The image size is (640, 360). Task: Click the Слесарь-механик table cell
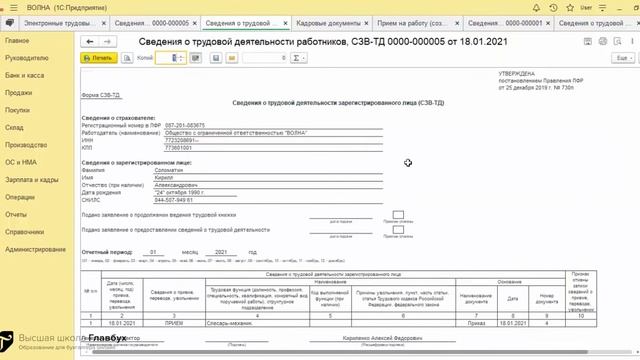[258, 323]
